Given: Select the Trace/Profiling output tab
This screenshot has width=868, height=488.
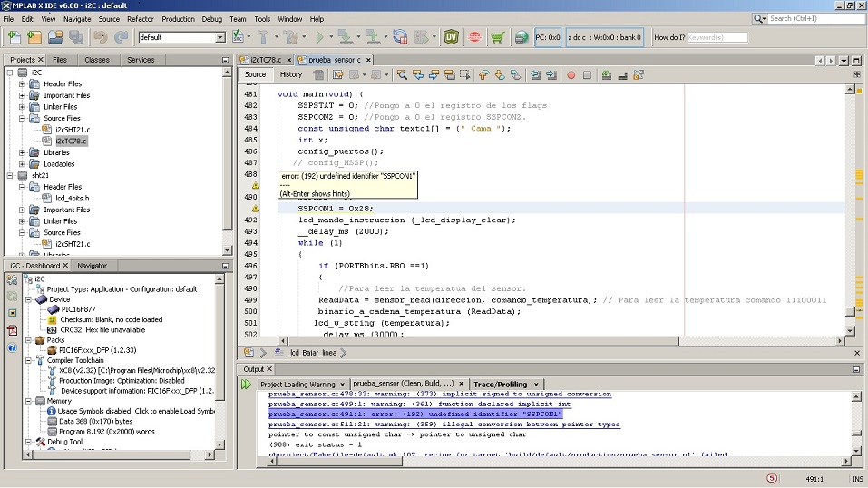Looking at the screenshot, I should [x=500, y=384].
